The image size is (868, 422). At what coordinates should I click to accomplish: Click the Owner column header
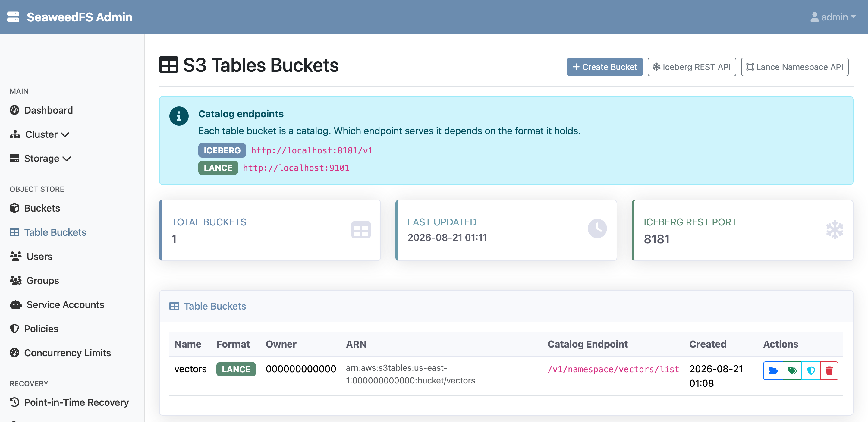(281, 344)
